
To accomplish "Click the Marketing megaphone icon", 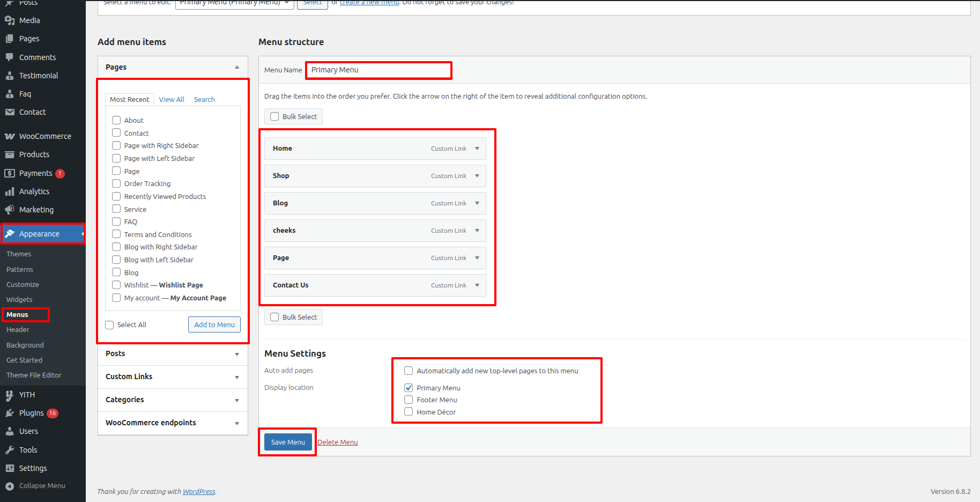I will 10,210.
